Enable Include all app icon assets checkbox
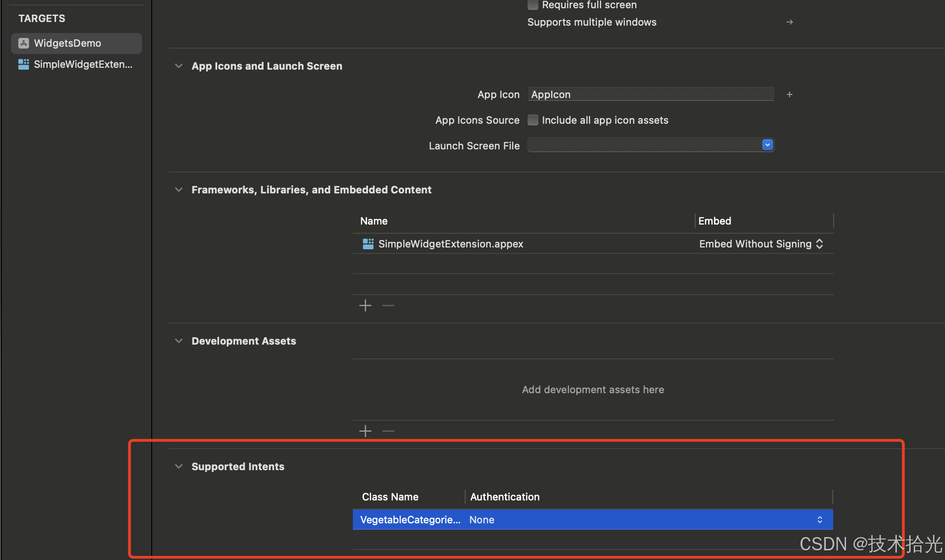The image size is (945, 560). 533,120
